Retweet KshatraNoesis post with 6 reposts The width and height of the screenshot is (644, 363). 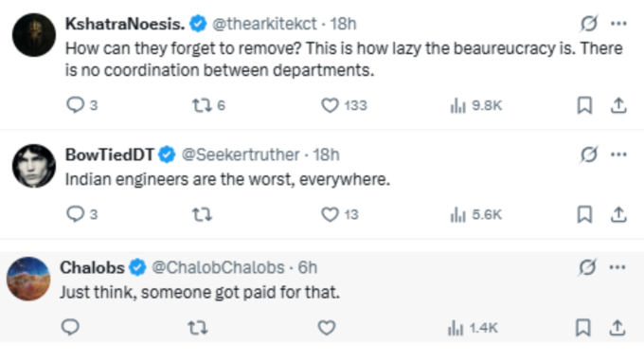(208, 105)
